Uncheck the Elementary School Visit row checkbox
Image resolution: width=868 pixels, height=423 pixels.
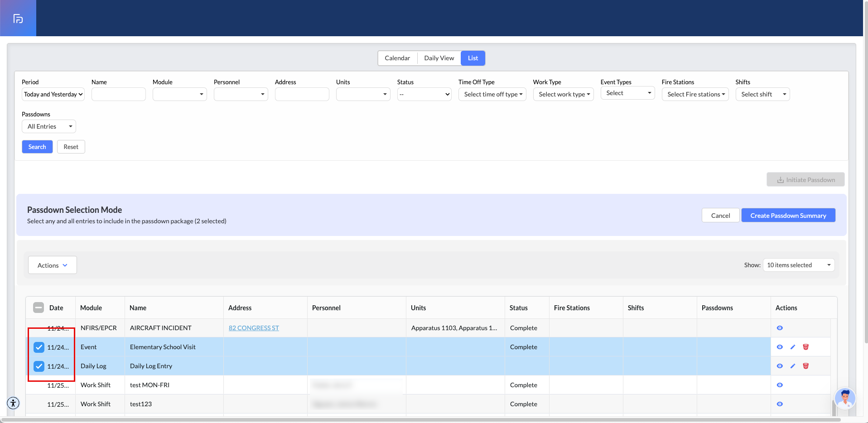pos(39,347)
